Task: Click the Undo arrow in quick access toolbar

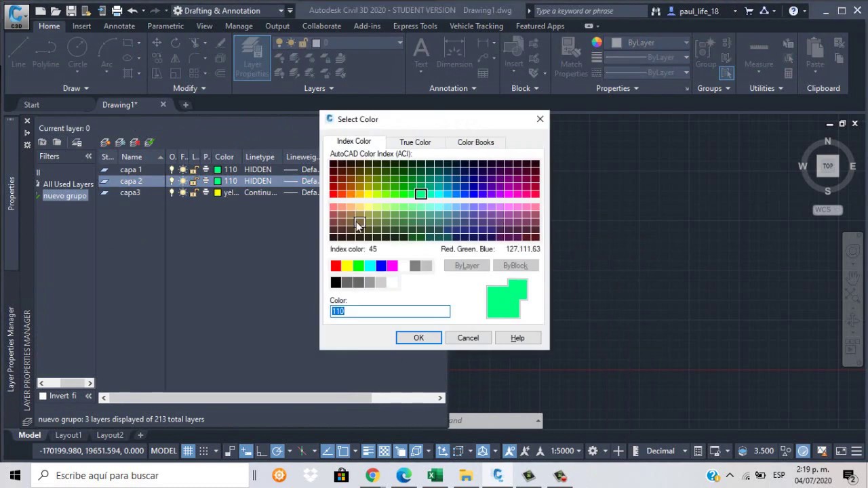Action: pyautogui.click(x=132, y=11)
